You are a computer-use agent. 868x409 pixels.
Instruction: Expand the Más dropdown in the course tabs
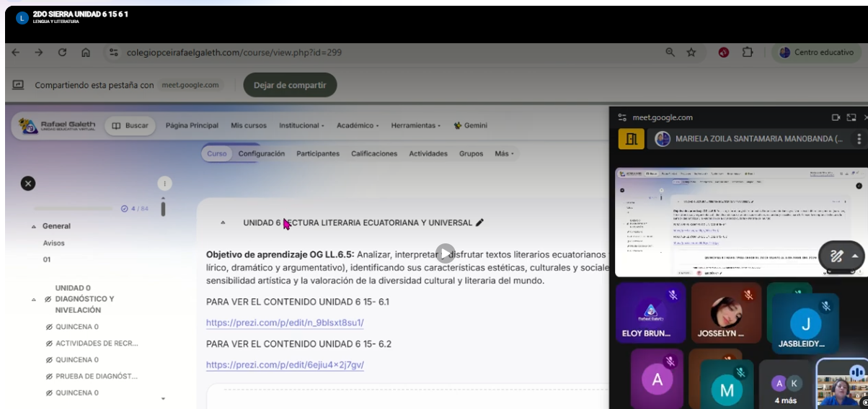pos(504,153)
